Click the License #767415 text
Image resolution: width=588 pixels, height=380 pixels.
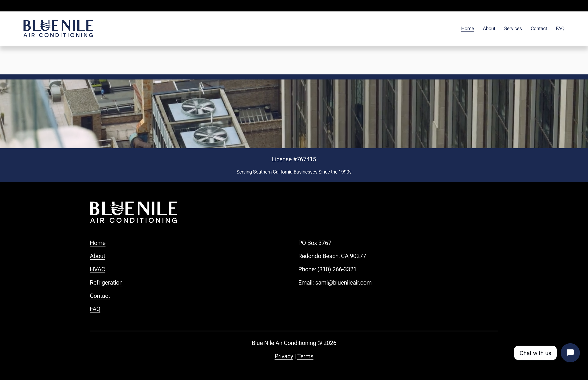pyautogui.click(x=294, y=159)
